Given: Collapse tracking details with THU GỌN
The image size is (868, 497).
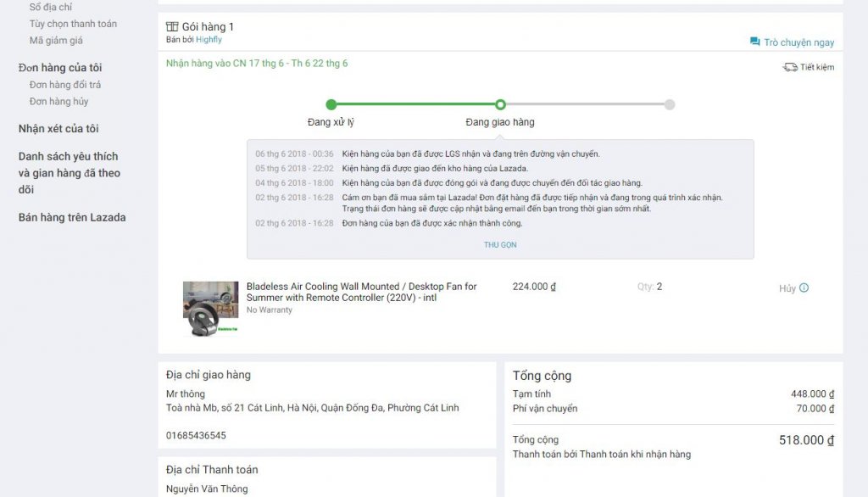Looking at the screenshot, I should 500,244.
